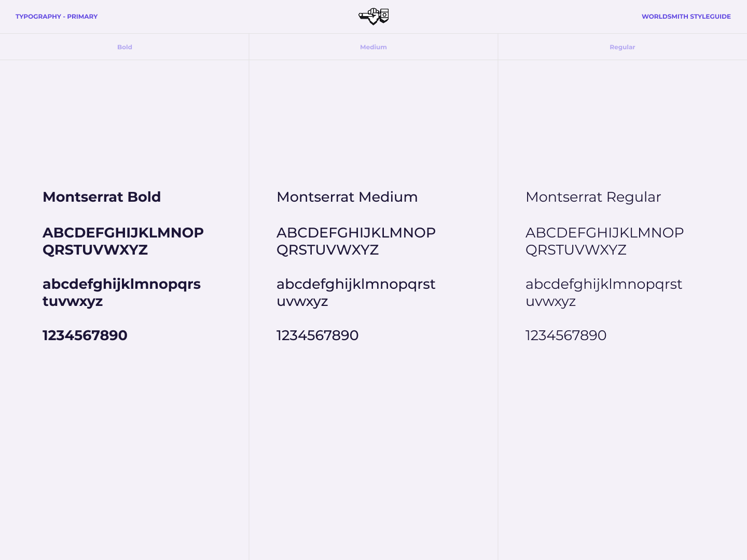Select the Regular column heading
The image size is (747, 560).
(x=622, y=47)
